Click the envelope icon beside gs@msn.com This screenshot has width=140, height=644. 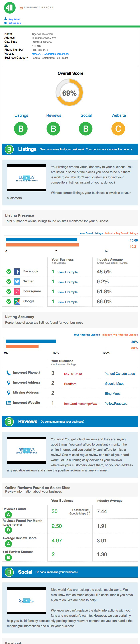[6, 23]
